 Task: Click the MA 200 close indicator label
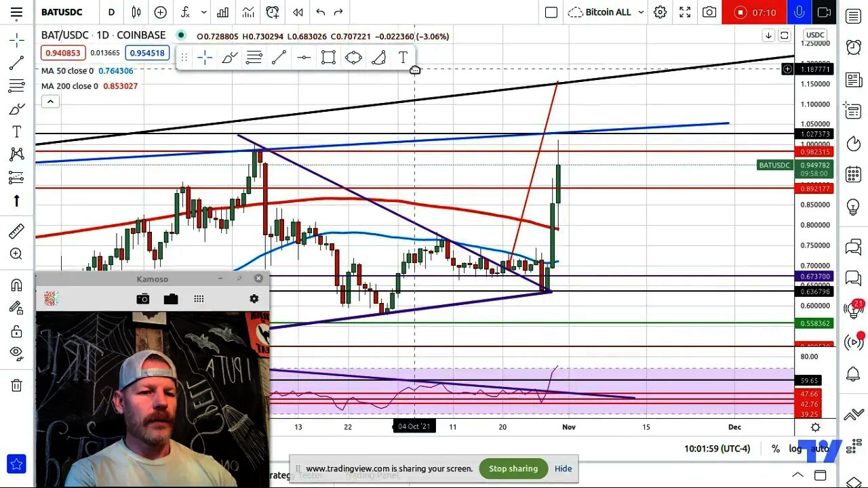click(70, 86)
